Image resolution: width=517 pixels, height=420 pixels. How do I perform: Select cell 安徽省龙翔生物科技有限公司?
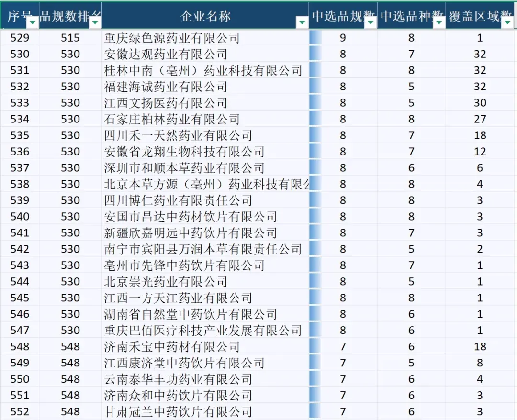pos(205,151)
